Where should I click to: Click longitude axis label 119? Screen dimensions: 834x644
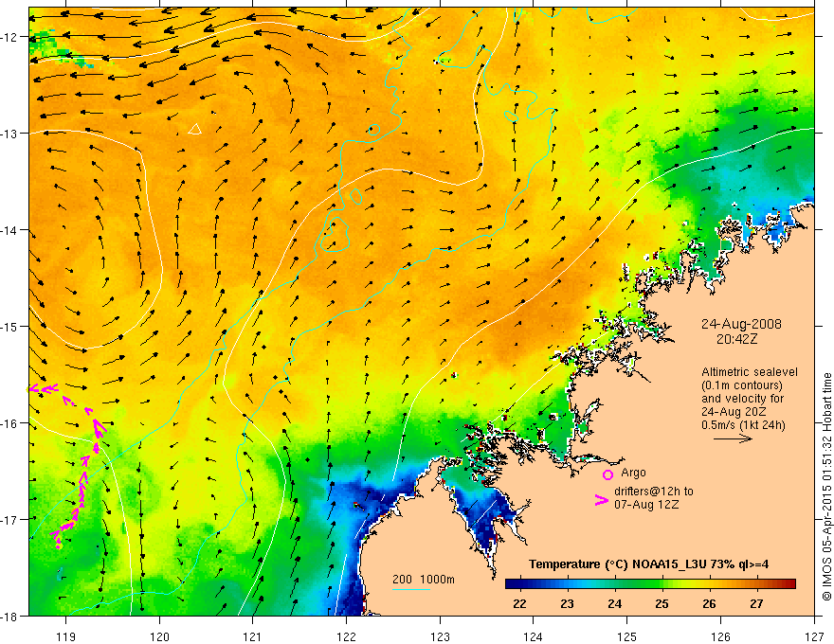[66, 636]
